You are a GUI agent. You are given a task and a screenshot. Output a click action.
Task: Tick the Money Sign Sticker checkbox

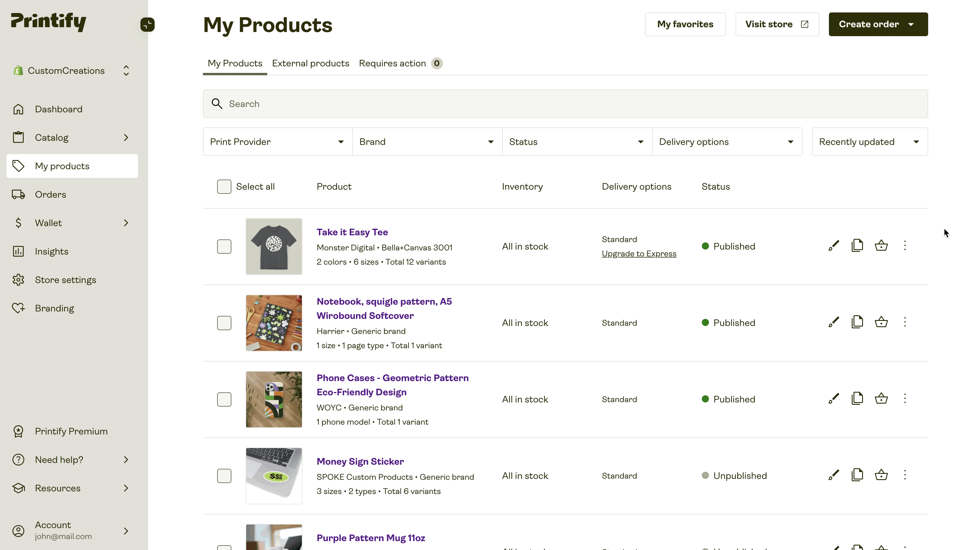point(224,476)
